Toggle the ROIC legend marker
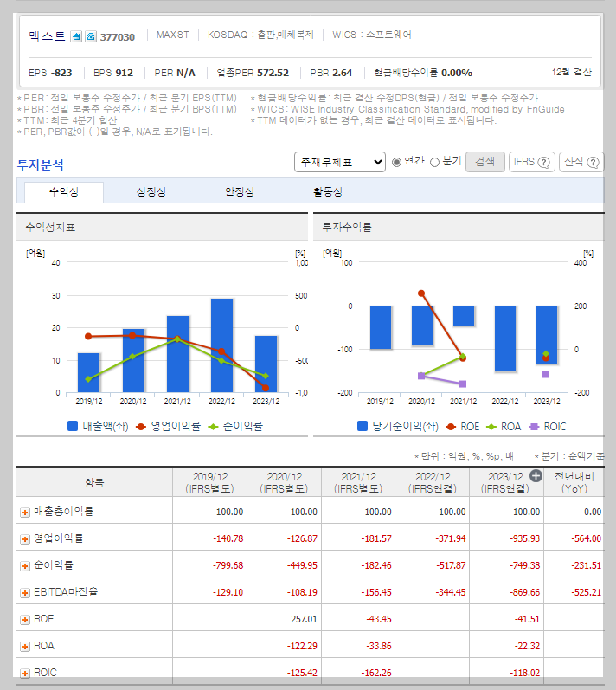616x690 pixels. [x=534, y=427]
